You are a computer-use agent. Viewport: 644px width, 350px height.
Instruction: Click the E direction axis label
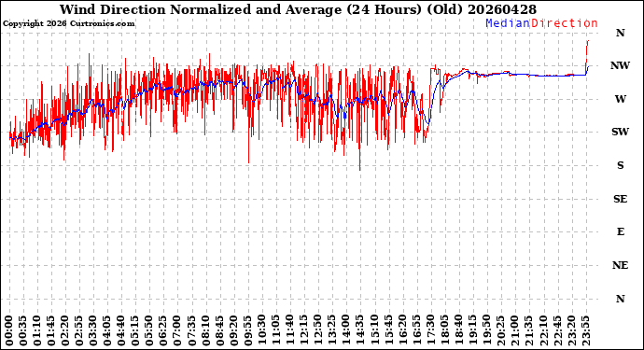coord(620,232)
